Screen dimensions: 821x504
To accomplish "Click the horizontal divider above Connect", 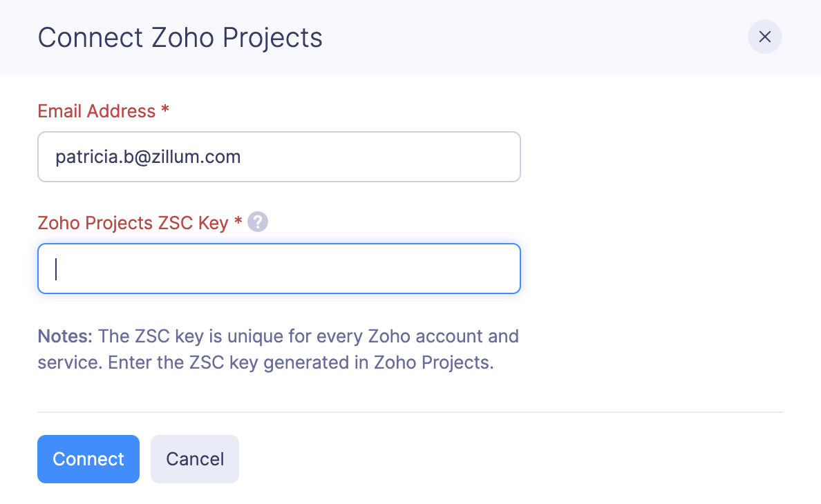I will tap(410, 412).
